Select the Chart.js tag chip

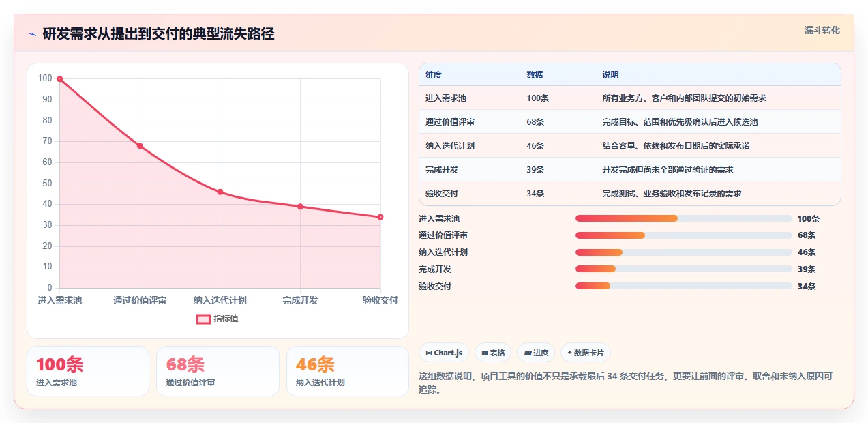(444, 353)
